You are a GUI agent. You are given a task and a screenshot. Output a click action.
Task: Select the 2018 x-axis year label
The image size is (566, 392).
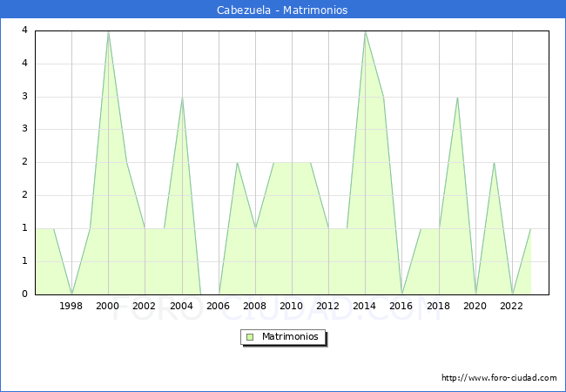[x=438, y=306]
